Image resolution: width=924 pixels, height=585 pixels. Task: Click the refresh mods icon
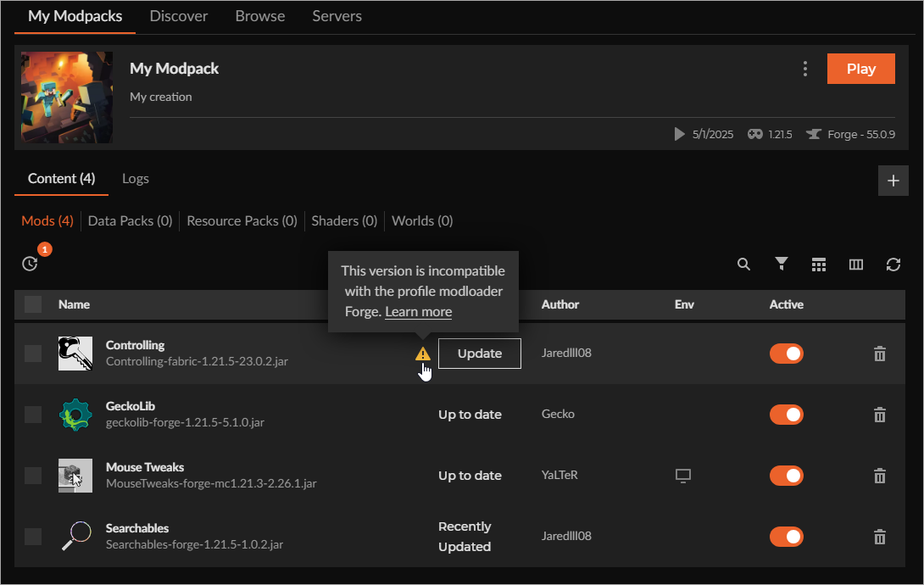(x=893, y=265)
